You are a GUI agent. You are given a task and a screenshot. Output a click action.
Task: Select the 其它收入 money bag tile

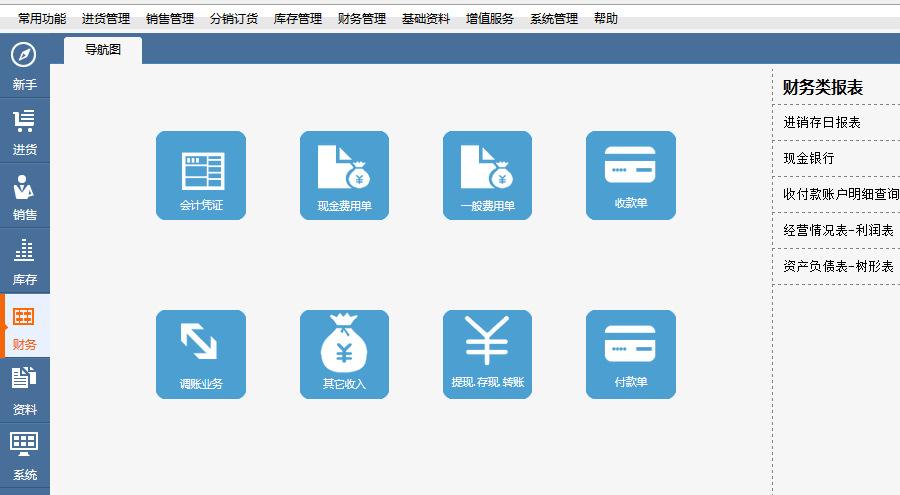[x=344, y=354]
